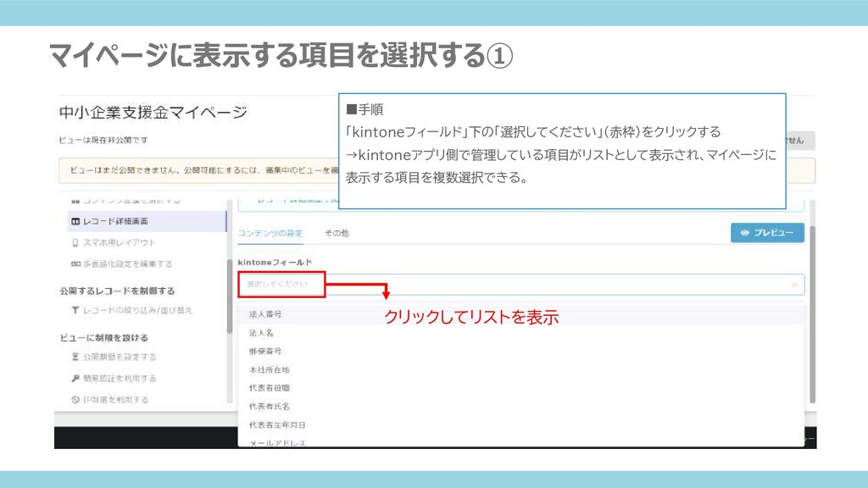Choose 代表者役職 from the field list
The image size is (868, 488).
[520, 388]
